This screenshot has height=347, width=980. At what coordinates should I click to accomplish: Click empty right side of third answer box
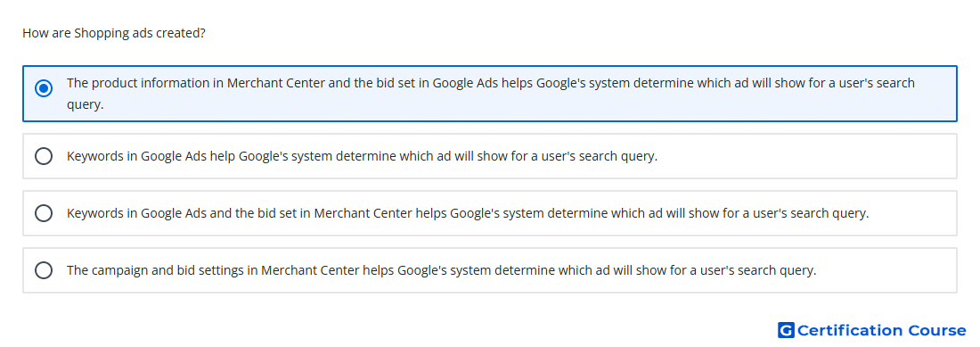pos(912,213)
